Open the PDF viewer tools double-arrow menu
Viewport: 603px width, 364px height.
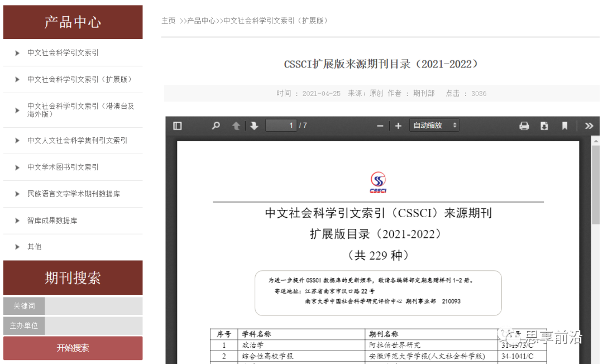589,126
